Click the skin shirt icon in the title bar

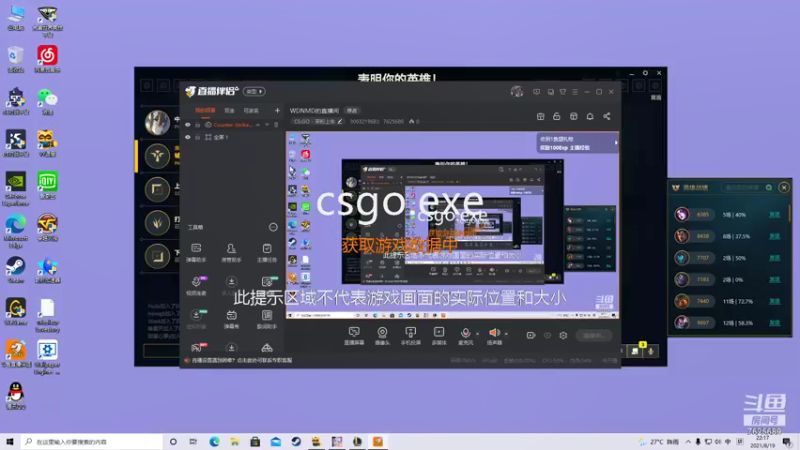563,92
